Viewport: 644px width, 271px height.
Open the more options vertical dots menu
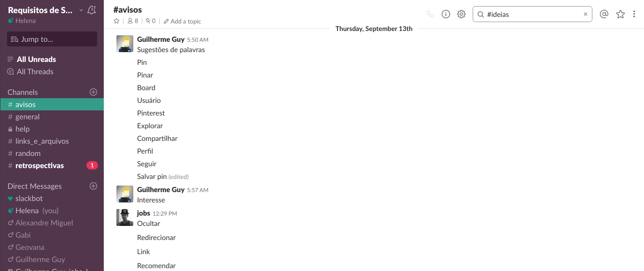coord(635,14)
